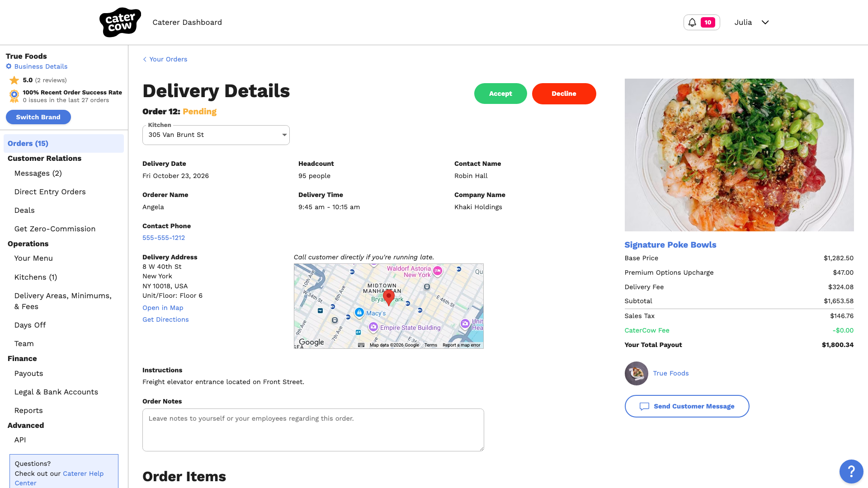This screenshot has height=488, width=868.
Task: Click the poke bowl photo
Action: [739, 155]
